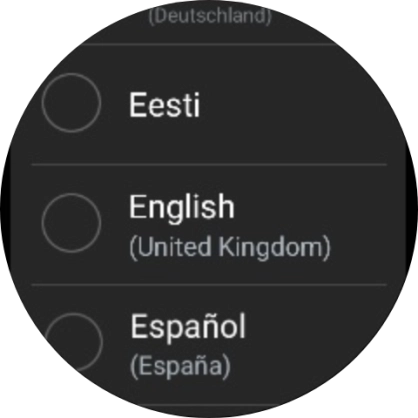The height and width of the screenshot is (418, 418).
Task: Tap the English language label
Action: click(182, 207)
